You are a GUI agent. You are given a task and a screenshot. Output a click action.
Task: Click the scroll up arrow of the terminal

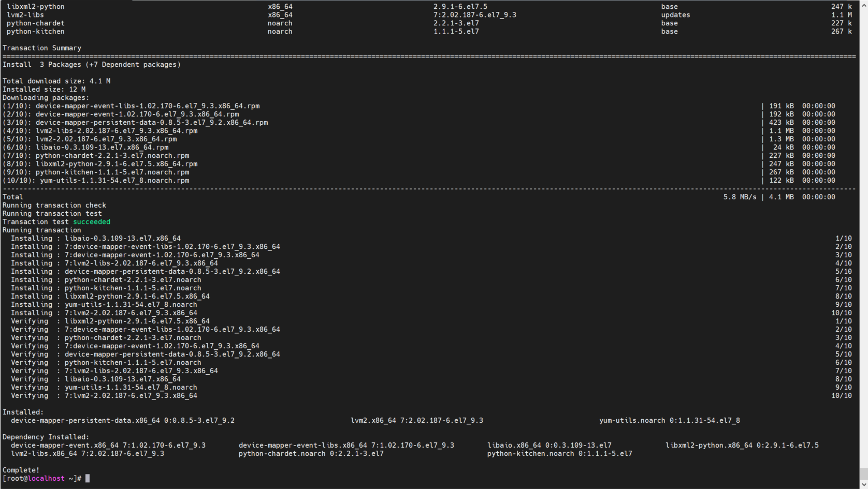(863, 4)
